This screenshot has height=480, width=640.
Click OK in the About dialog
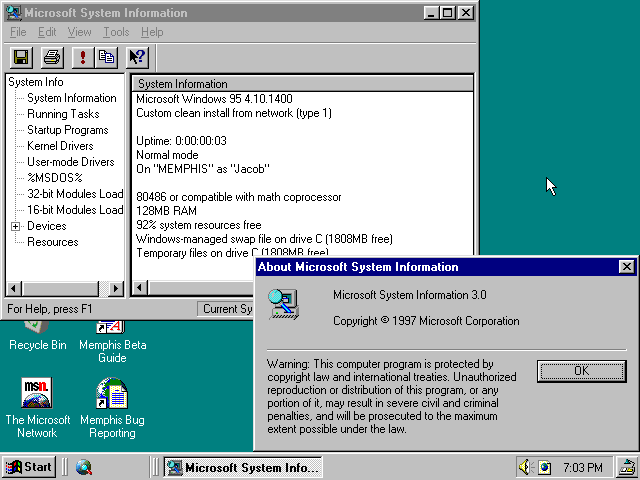pyautogui.click(x=582, y=371)
